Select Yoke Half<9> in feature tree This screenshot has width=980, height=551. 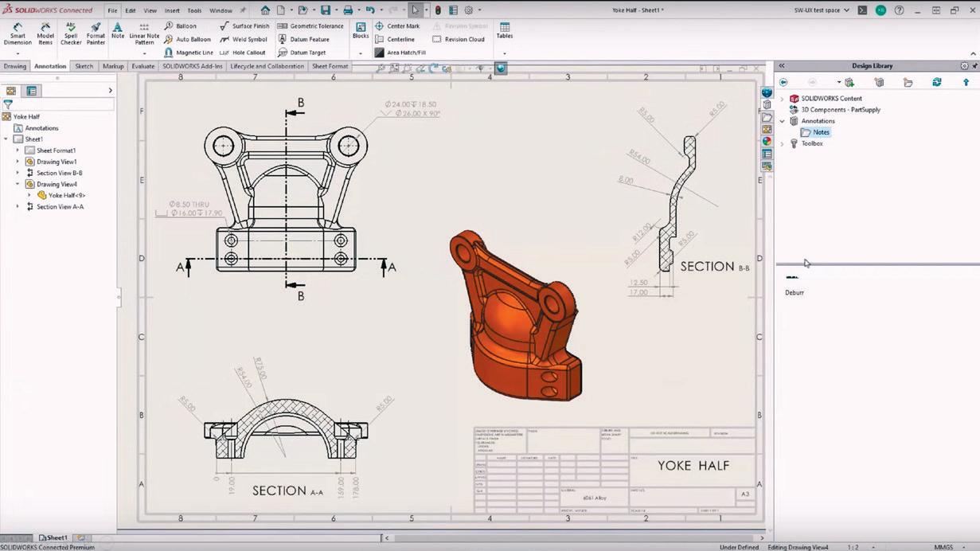tap(61, 195)
